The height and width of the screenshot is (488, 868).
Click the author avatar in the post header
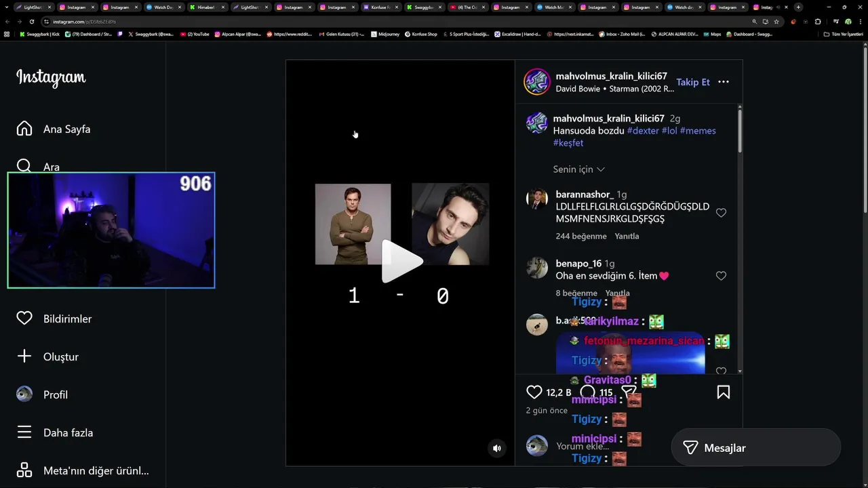(x=536, y=81)
